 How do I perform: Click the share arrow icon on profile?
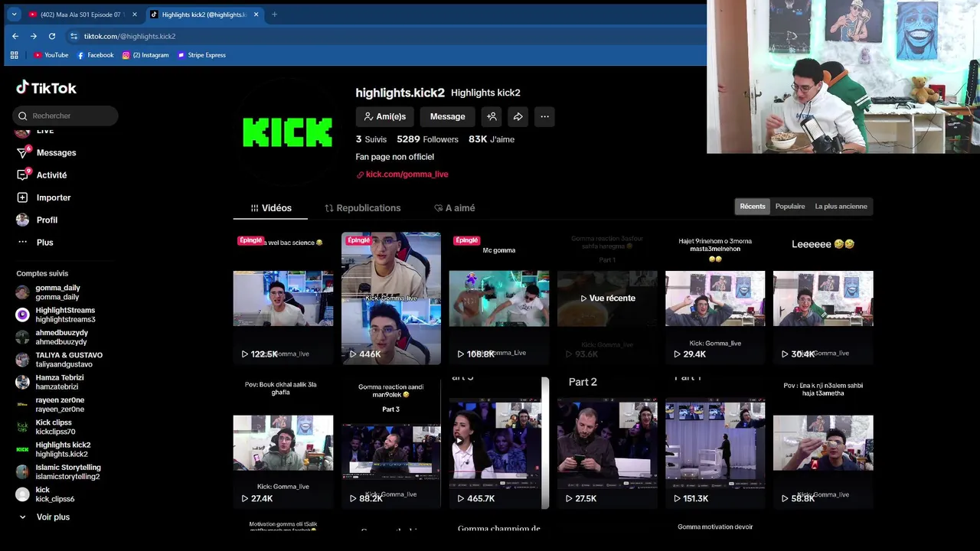(518, 116)
